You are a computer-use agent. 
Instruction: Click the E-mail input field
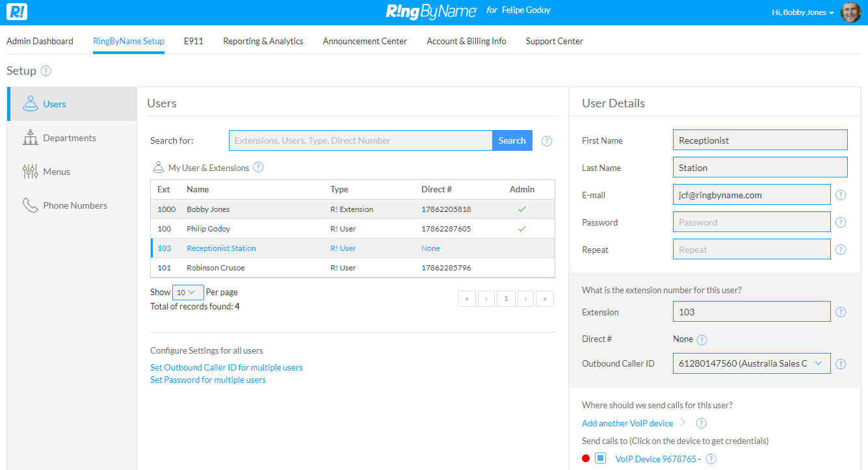point(752,195)
